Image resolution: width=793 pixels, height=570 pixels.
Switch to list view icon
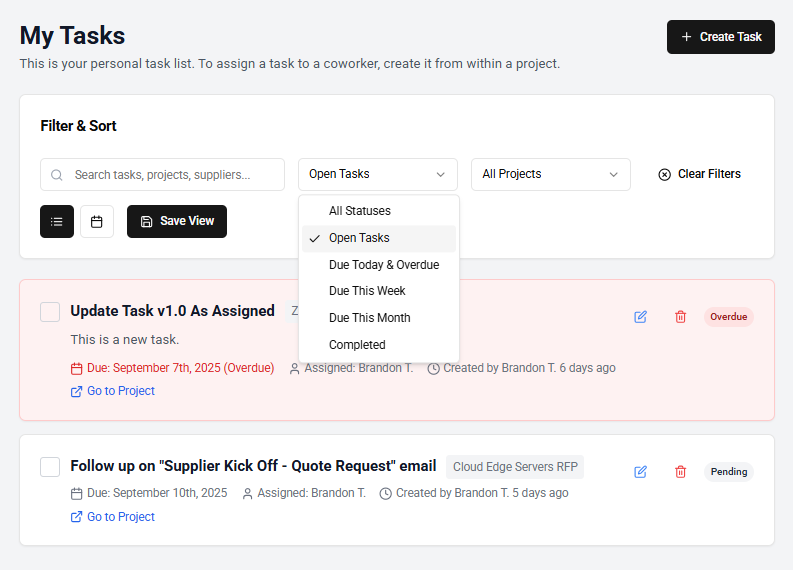tap(57, 221)
